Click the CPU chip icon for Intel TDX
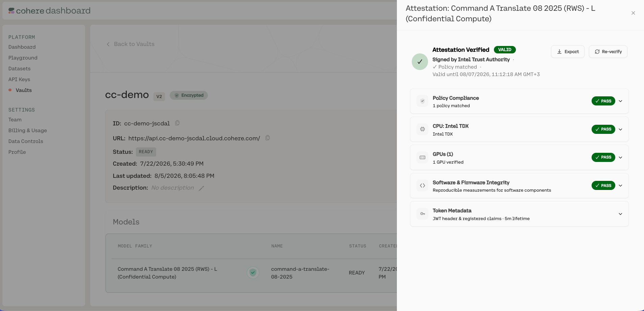Viewport: 644px width, 311px height. 422,129
